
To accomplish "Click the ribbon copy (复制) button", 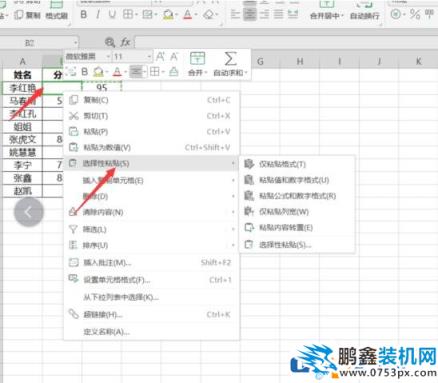I will coord(27,15).
